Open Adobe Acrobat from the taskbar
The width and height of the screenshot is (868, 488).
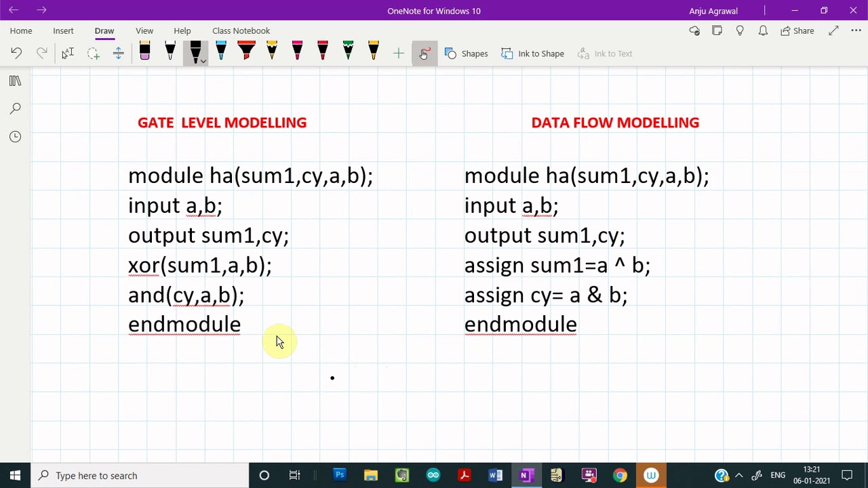click(x=465, y=475)
